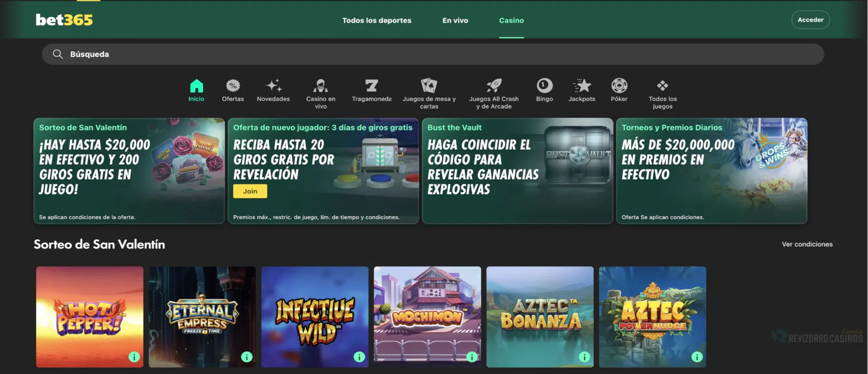Launch the Aztec Bonanza game thumbnail

coord(540,317)
